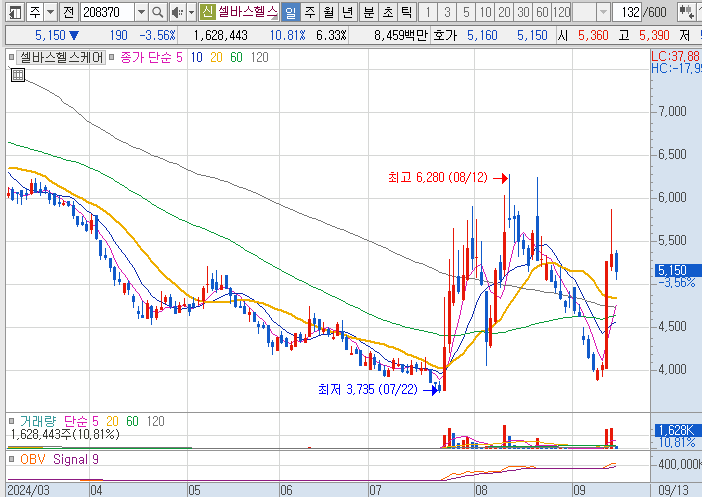The width and height of the screenshot is (702, 497).
Task: Click the volume text 1,628,443주(10,81%)
Action: (x=65, y=434)
